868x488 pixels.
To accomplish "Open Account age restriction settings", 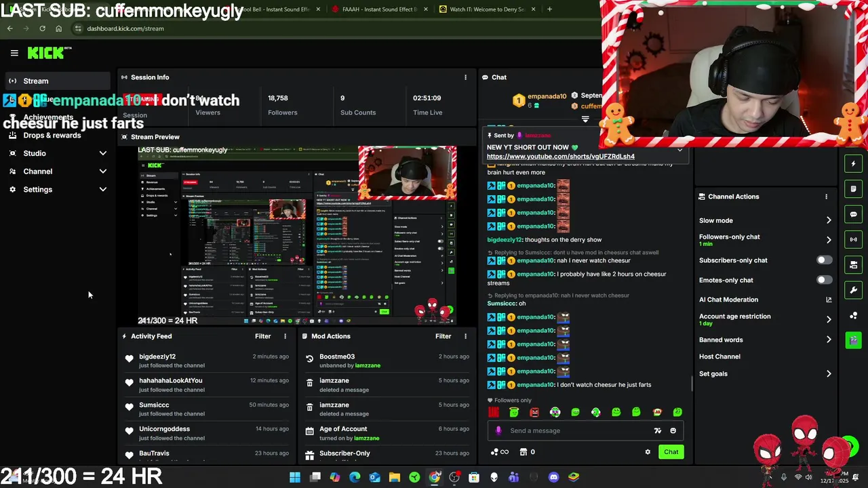I will pos(765,319).
